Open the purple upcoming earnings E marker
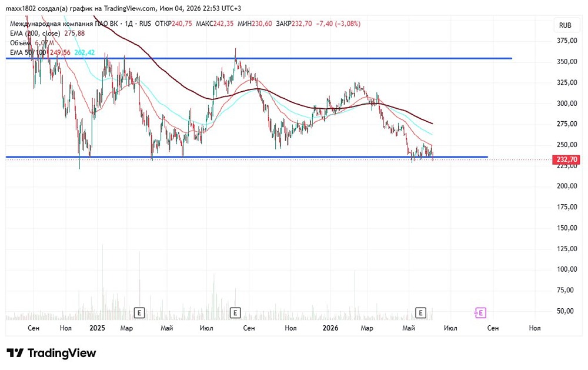588x370 pixels. (480, 312)
